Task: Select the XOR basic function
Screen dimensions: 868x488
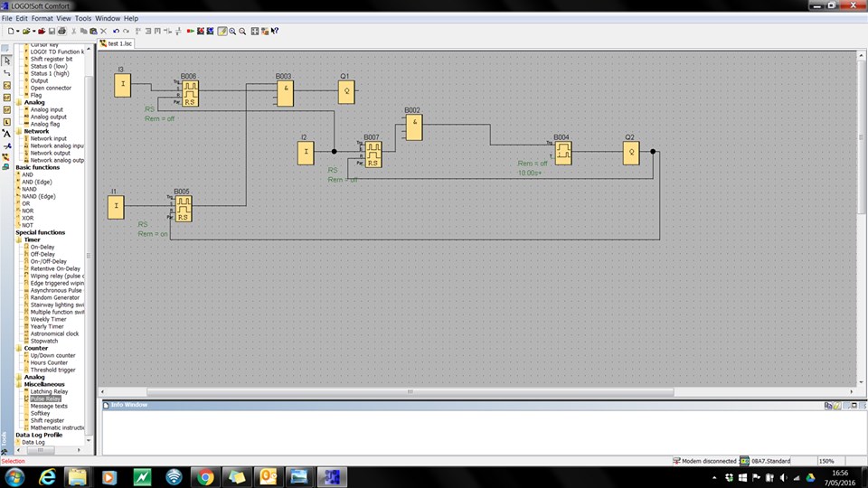Action: tap(28, 218)
